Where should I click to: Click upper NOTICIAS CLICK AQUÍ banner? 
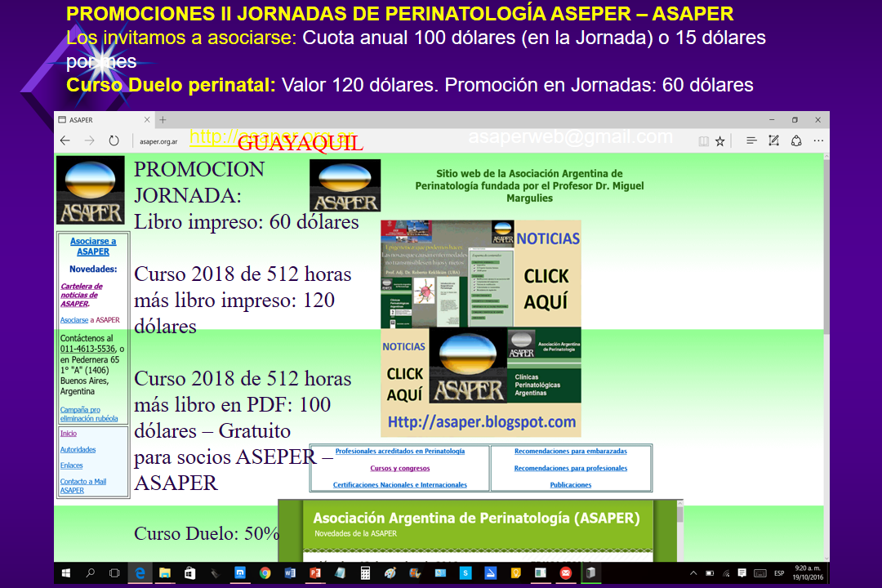coord(481,274)
